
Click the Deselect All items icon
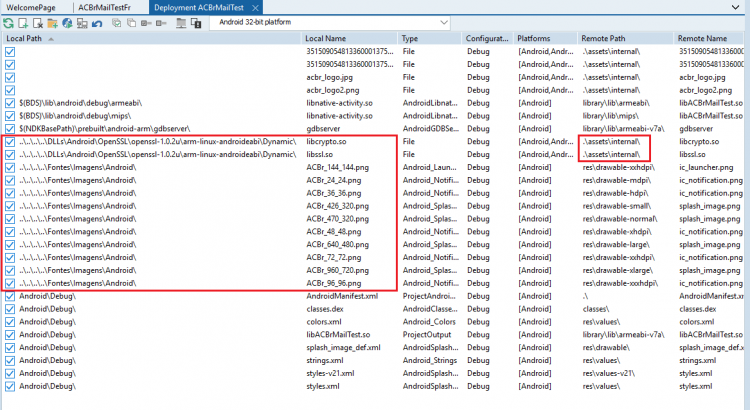[131, 23]
